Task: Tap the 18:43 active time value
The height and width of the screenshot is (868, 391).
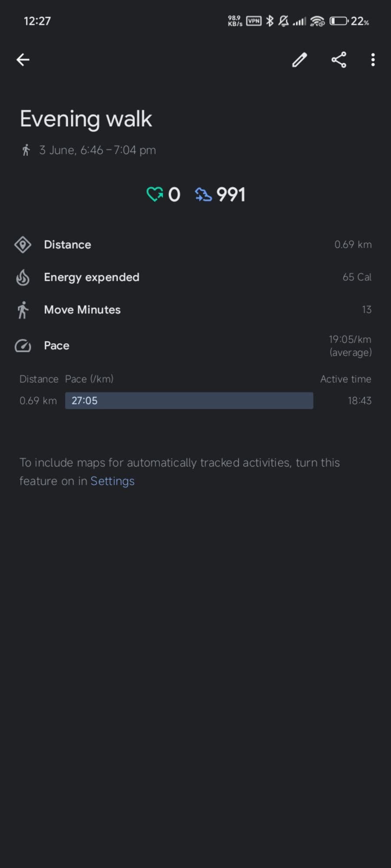Action: 359,401
